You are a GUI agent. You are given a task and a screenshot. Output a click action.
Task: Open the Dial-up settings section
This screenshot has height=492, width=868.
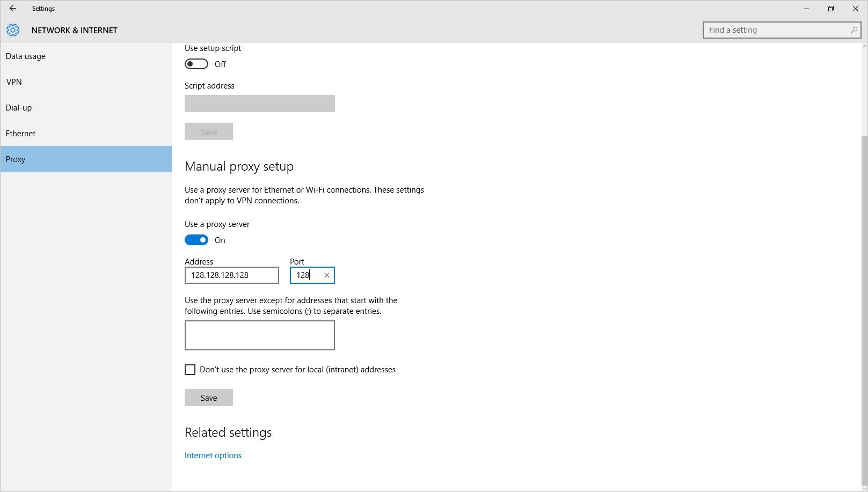coord(18,107)
